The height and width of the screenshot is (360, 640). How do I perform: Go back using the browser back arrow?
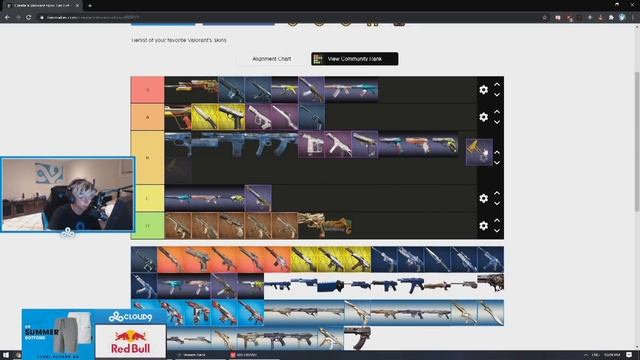7,18
